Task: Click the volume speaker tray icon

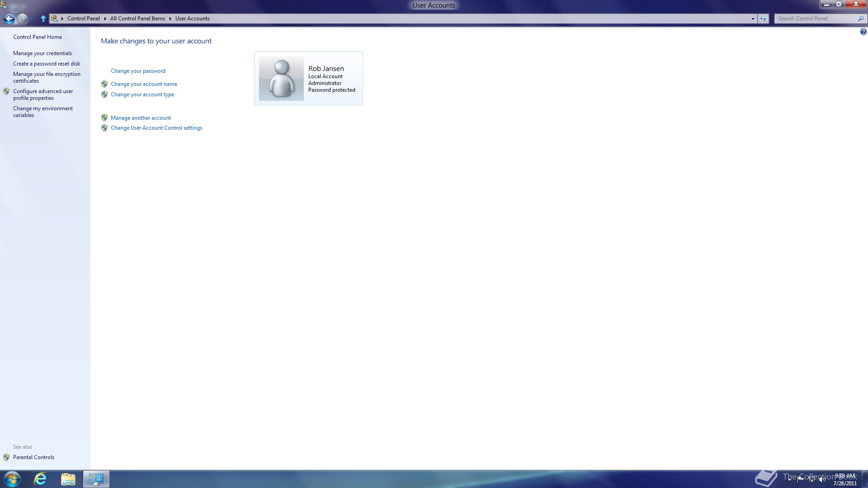Action: pos(822,479)
